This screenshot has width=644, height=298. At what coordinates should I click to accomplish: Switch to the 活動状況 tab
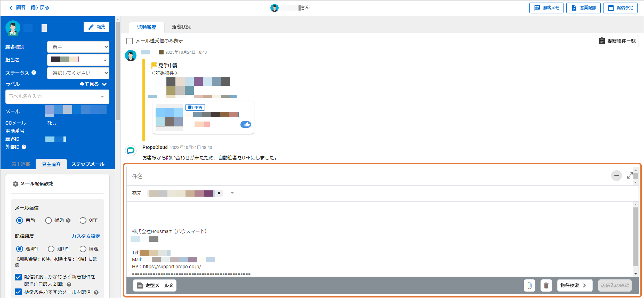181,27
